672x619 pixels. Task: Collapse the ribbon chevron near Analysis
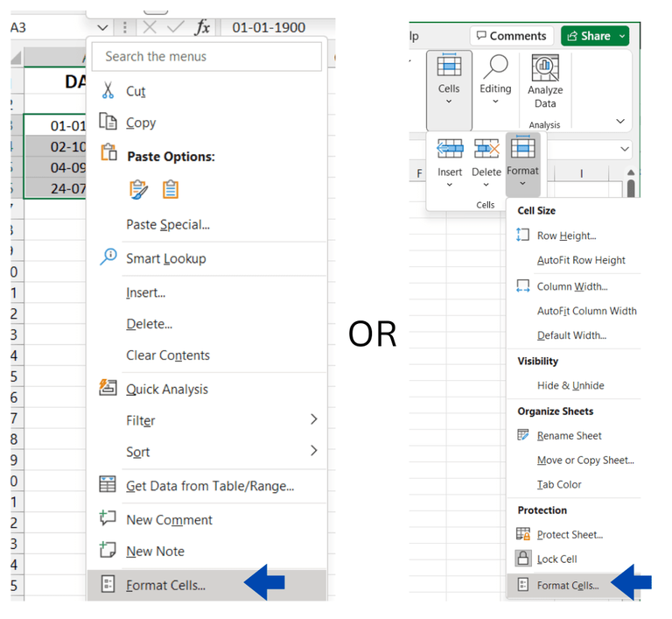point(620,122)
